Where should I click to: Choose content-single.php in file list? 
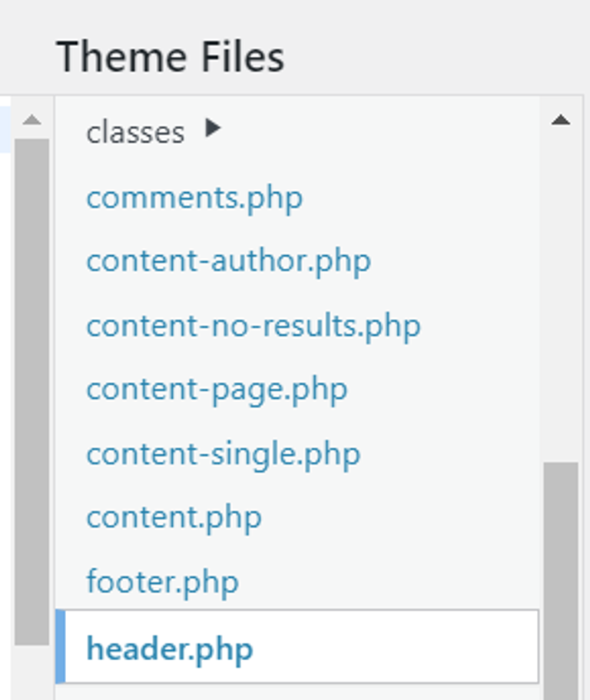(x=223, y=455)
